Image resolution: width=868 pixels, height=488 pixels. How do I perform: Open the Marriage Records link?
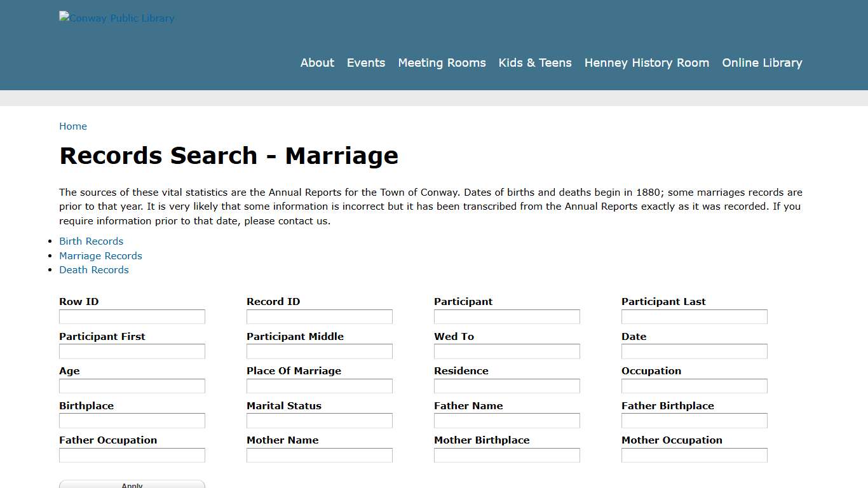[x=100, y=255]
